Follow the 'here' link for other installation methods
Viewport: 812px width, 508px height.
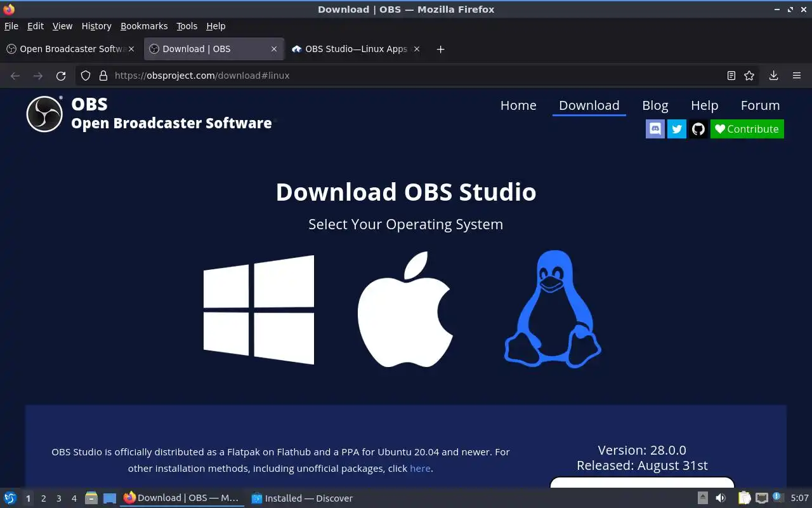pyautogui.click(x=420, y=469)
